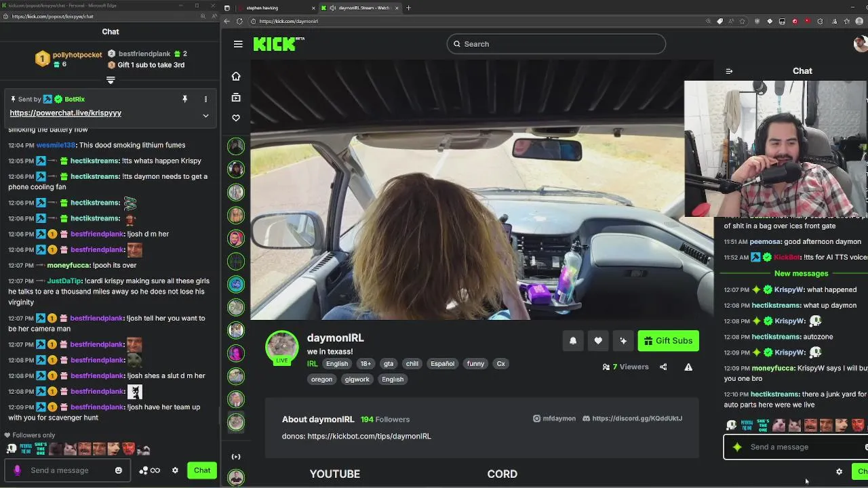
Task: Open stream chat settings gear
Action: (x=839, y=472)
